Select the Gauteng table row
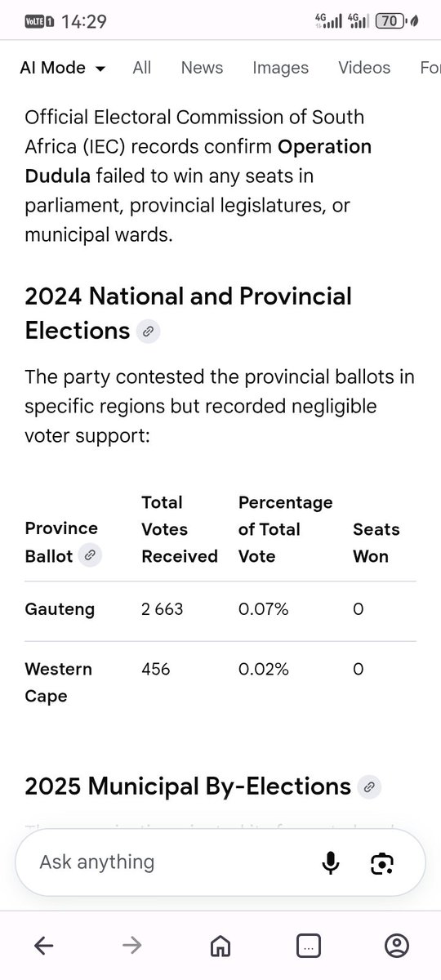This screenshot has width=441, height=980. (220, 611)
